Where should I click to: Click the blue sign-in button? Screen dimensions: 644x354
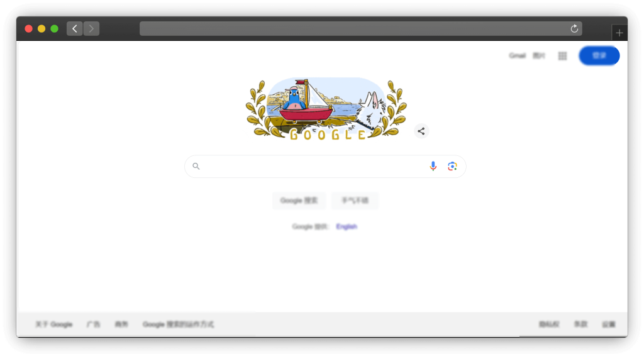[599, 55]
